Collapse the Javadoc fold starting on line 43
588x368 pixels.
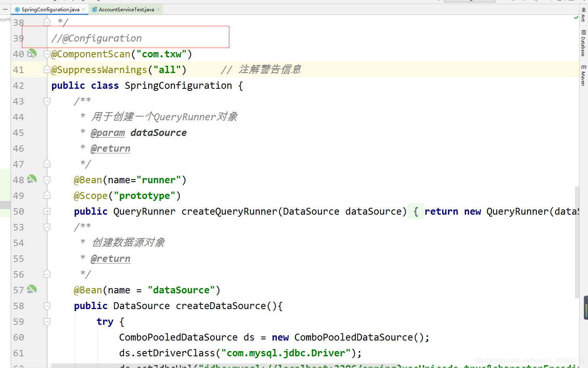[x=47, y=101]
